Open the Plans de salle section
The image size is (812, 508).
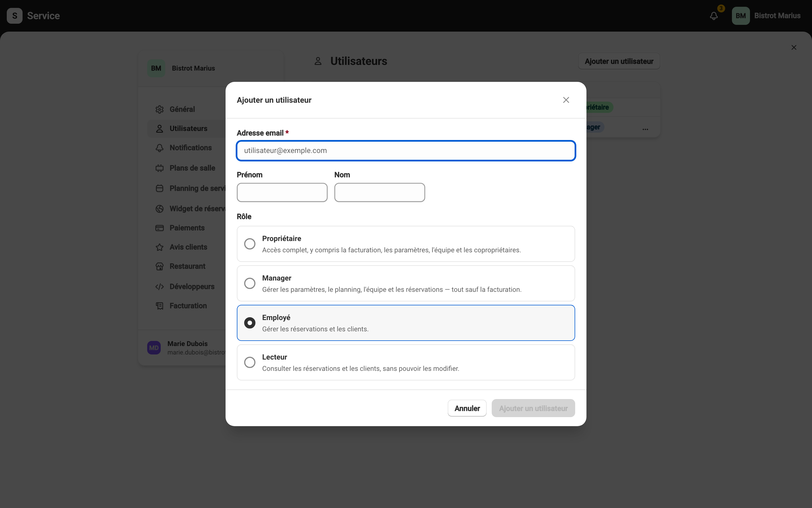coord(193,168)
